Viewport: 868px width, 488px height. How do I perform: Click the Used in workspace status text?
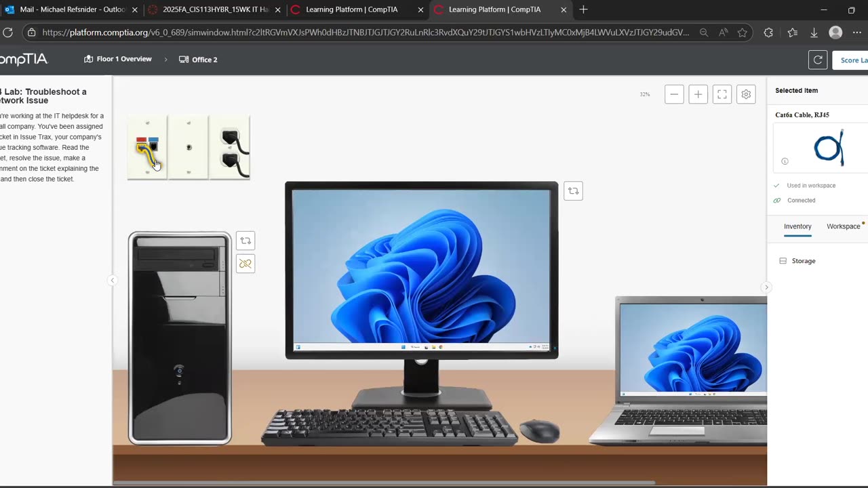(x=811, y=186)
